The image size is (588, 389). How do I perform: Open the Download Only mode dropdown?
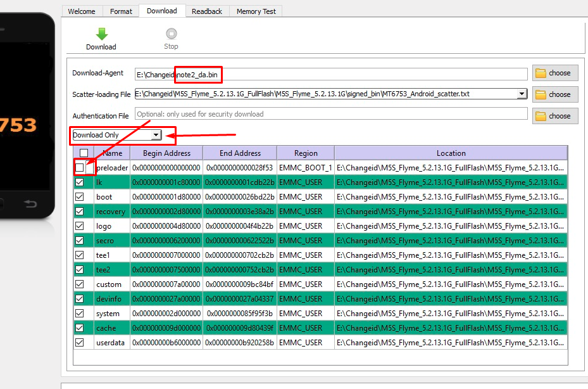[x=155, y=135]
